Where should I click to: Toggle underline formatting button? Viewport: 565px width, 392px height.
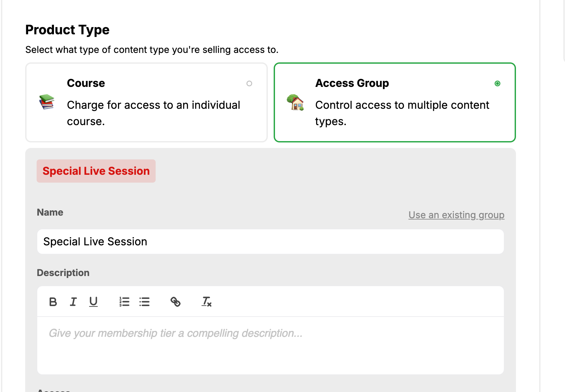94,302
